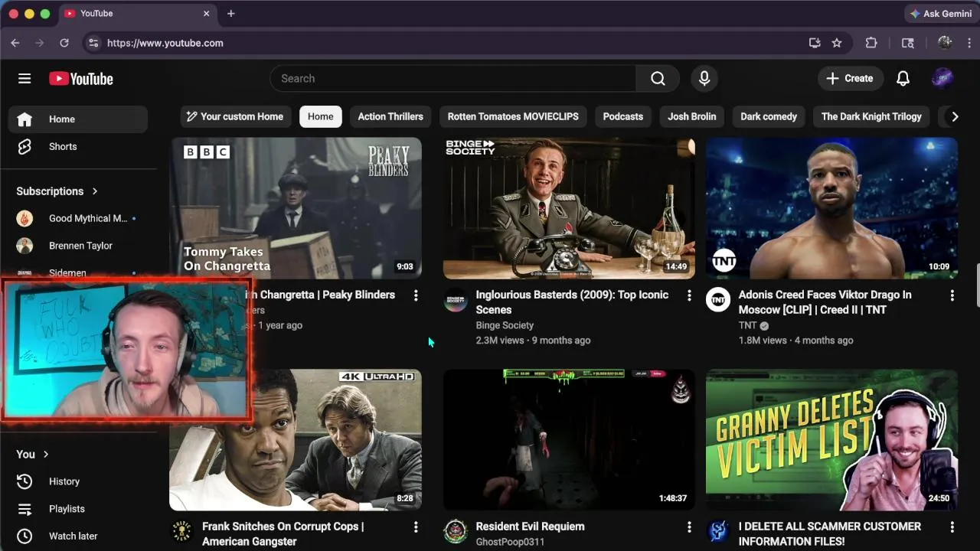Viewport: 980px width, 551px height.
Task: Show more category chips with the right arrow
Action: click(x=954, y=116)
